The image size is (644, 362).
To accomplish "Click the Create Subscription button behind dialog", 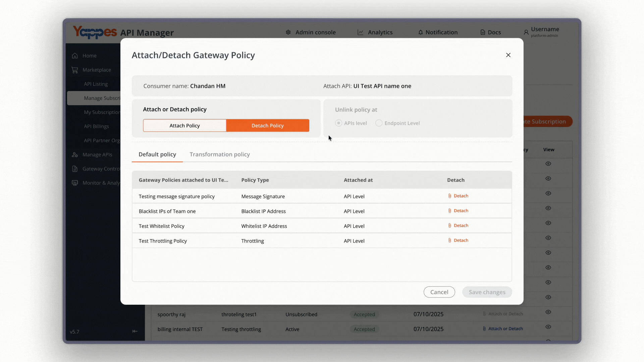I will click(x=548, y=121).
